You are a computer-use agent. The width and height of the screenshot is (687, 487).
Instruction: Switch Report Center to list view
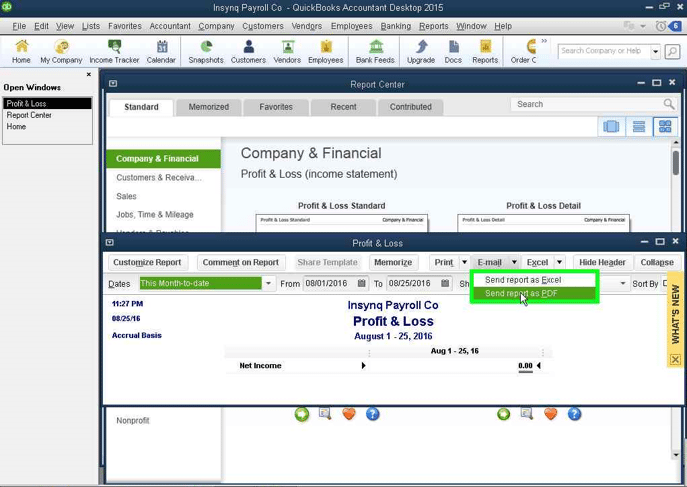pos(639,127)
